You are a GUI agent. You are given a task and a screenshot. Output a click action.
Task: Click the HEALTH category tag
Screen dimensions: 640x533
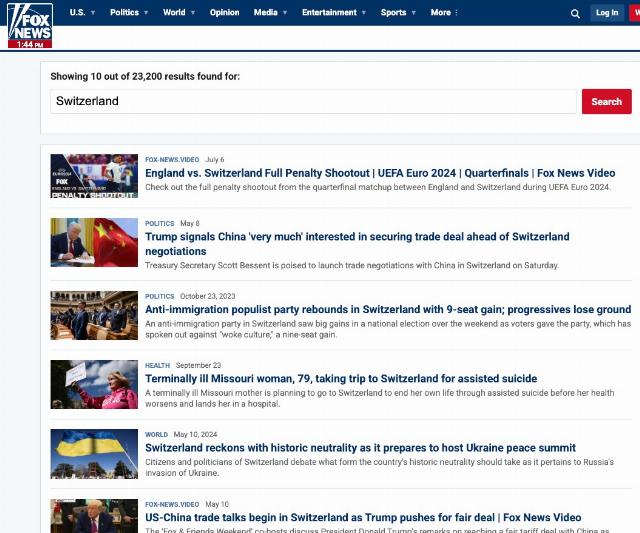coord(158,365)
